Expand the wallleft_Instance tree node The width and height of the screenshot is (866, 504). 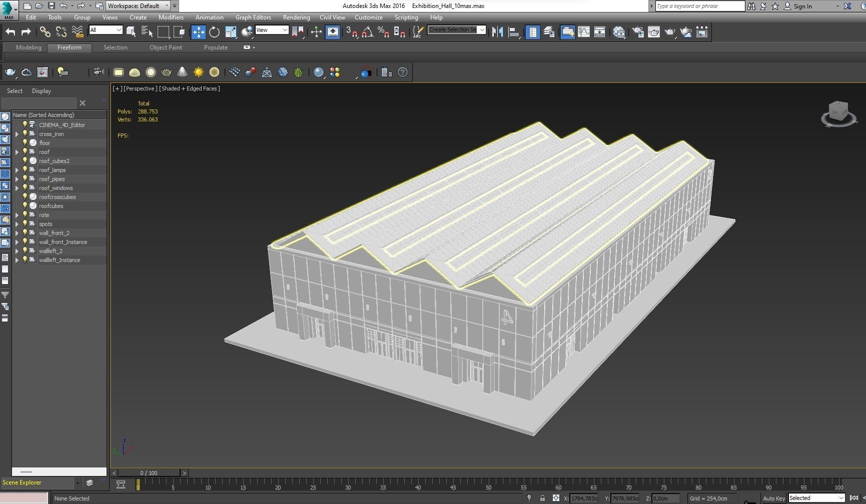17,260
